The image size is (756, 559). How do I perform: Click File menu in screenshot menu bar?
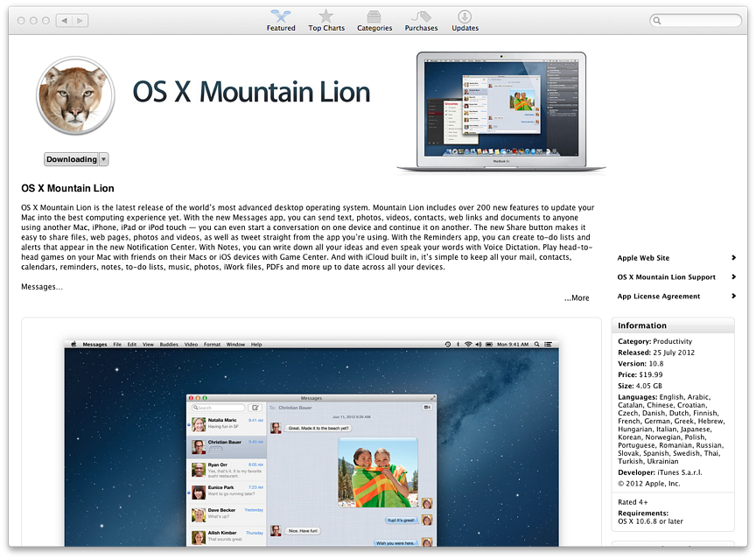click(x=117, y=345)
